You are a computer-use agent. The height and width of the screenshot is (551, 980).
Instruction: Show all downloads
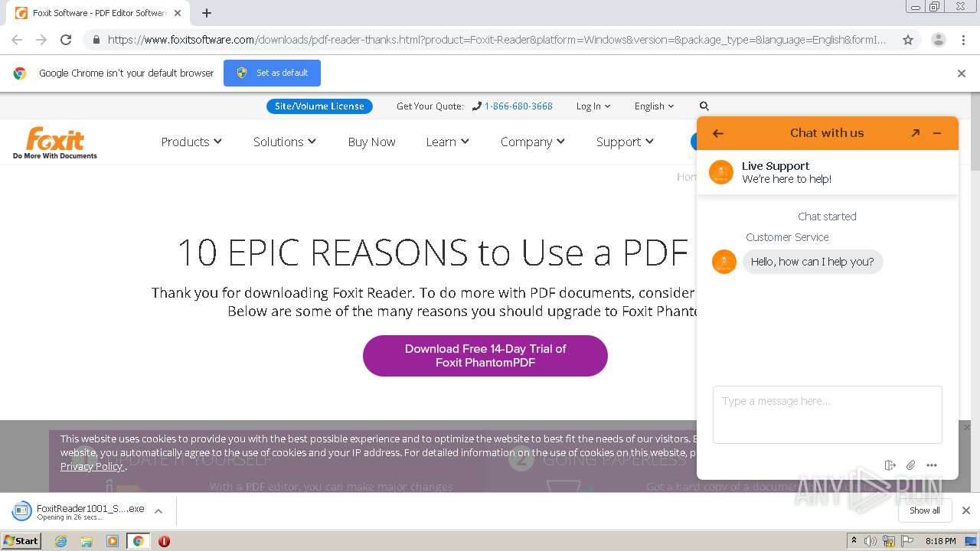[x=924, y=510]
